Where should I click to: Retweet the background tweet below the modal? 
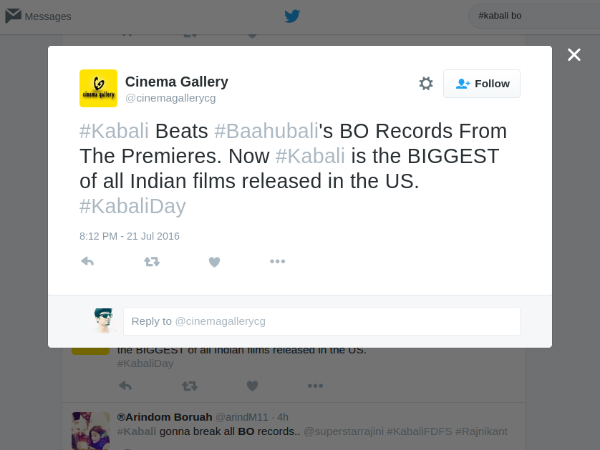[189, 385]
